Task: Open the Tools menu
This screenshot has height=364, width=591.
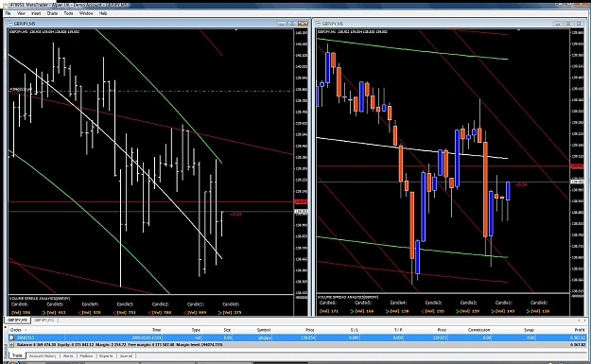Action: (x=68, y=13)
